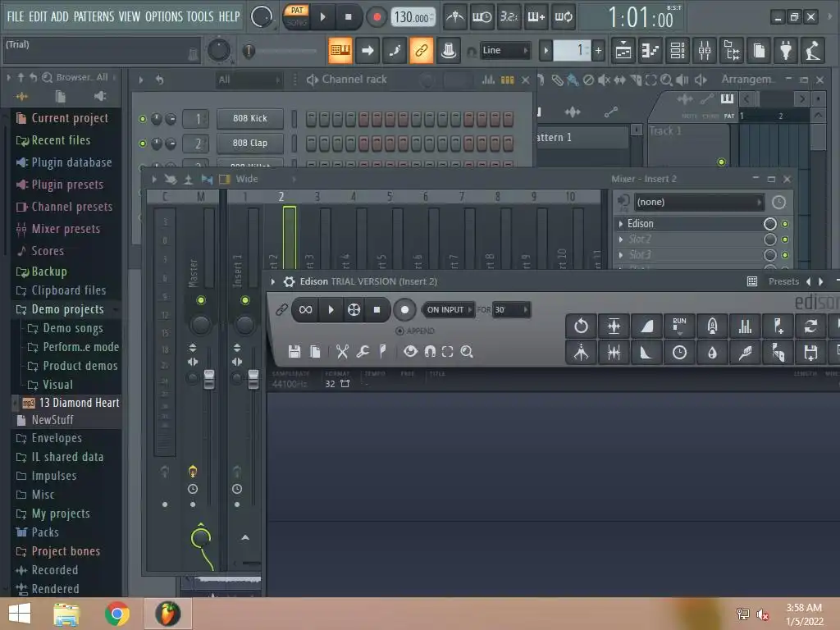This screenshot has width=840, height=630.
Task: Click the Play button in the transport bar
Action: [x=322, y=17]
